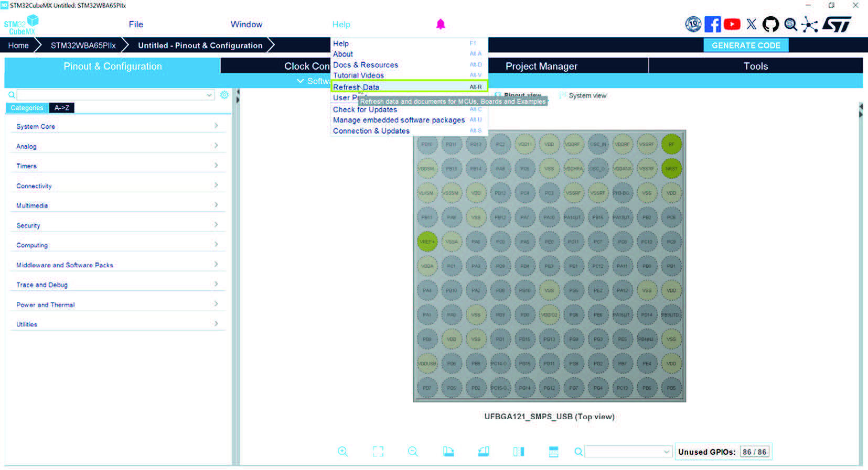Click the STM32WBA65PIIx breadcrumb
Image resolution: width=868 pixels, height=470 pixels.
[83, 46]
